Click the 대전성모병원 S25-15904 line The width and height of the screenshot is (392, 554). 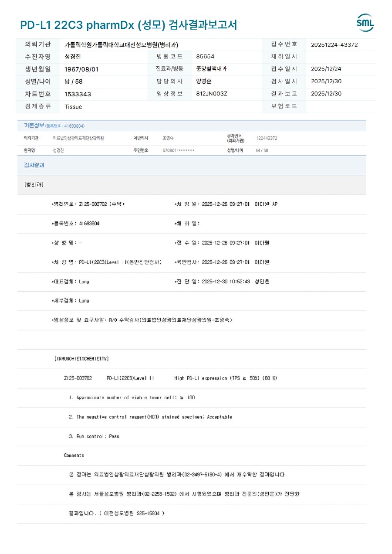tap(117, 513)
